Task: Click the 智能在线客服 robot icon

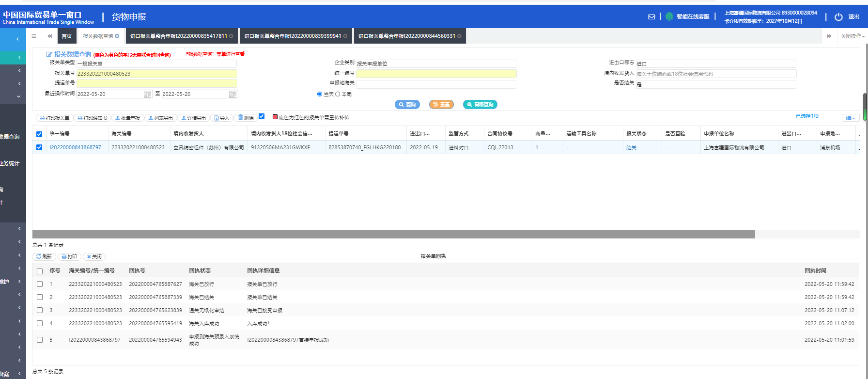Action: point(669,16)
